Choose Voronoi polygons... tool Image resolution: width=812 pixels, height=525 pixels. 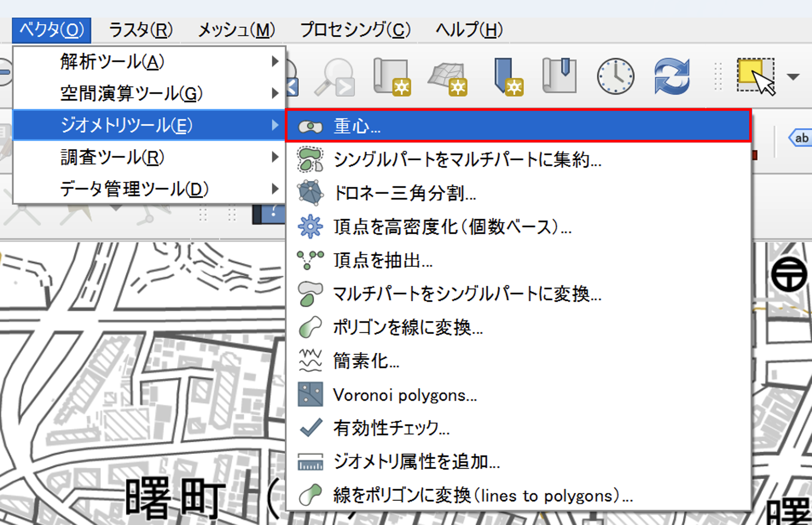[x=519, y=395]
